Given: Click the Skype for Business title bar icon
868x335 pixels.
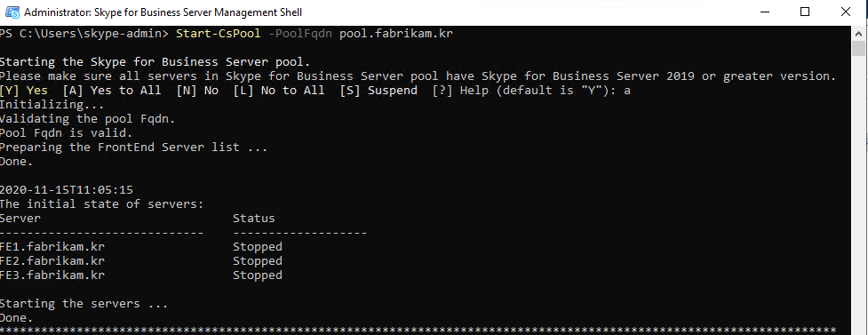Looking at the screenshot, I should pos(12,12).
